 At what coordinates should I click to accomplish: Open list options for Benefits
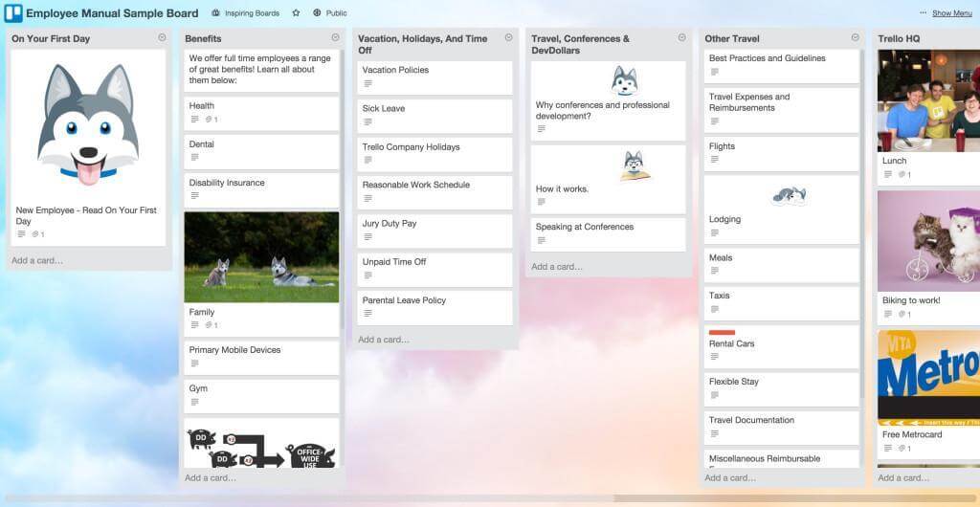(x=335, y=37)
